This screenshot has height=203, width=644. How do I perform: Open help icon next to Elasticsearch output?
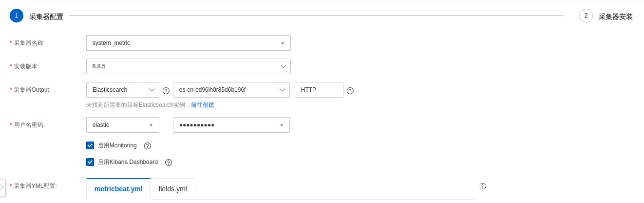166,91
